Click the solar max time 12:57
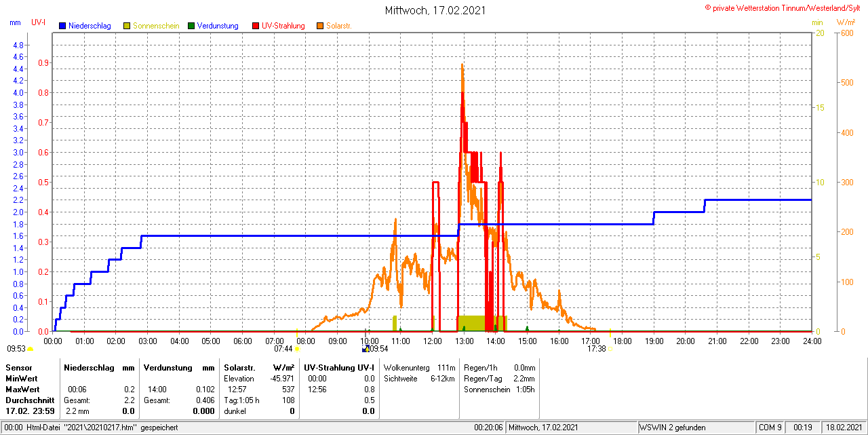The image size is (868, 435). pos(237,390)
